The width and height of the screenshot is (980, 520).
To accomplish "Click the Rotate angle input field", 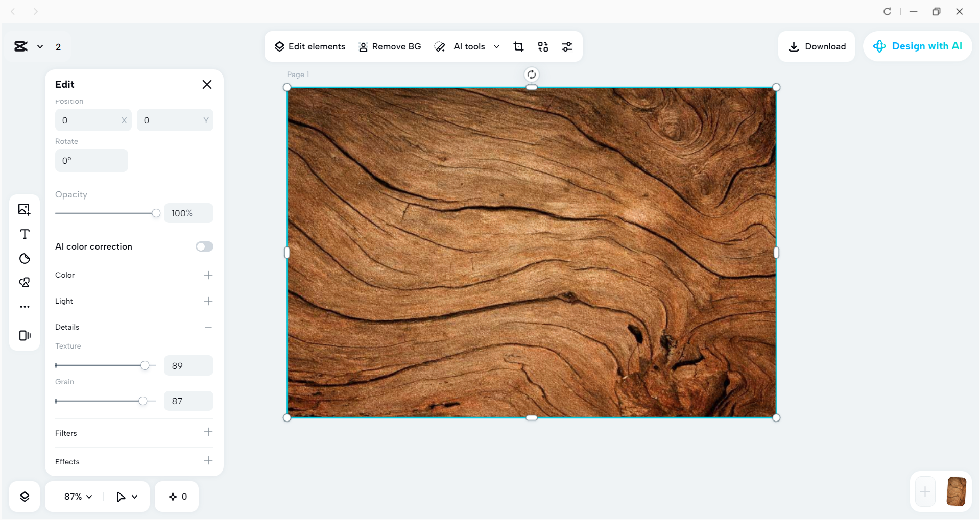I will coord(91,161).
